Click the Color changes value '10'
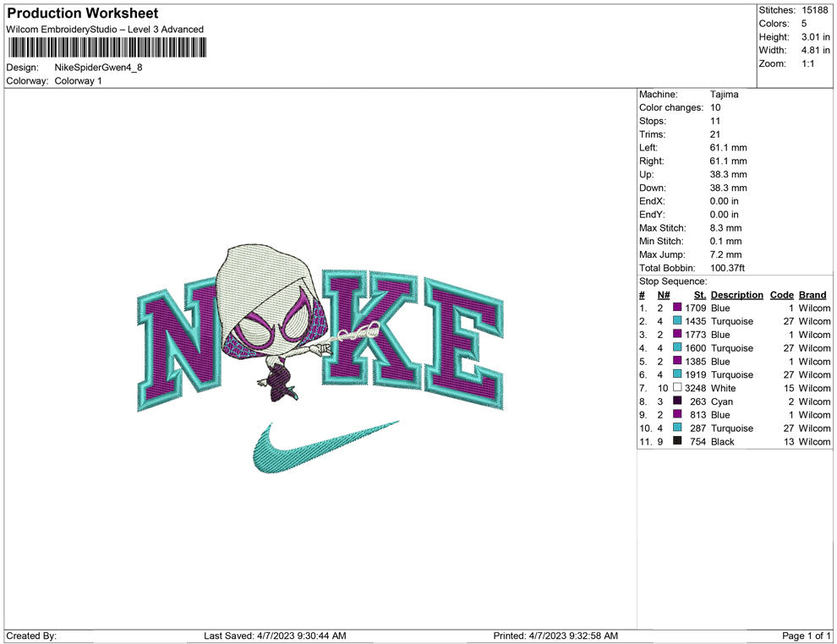837x644 pixels. pyautogui.click(x=715, y=108)
